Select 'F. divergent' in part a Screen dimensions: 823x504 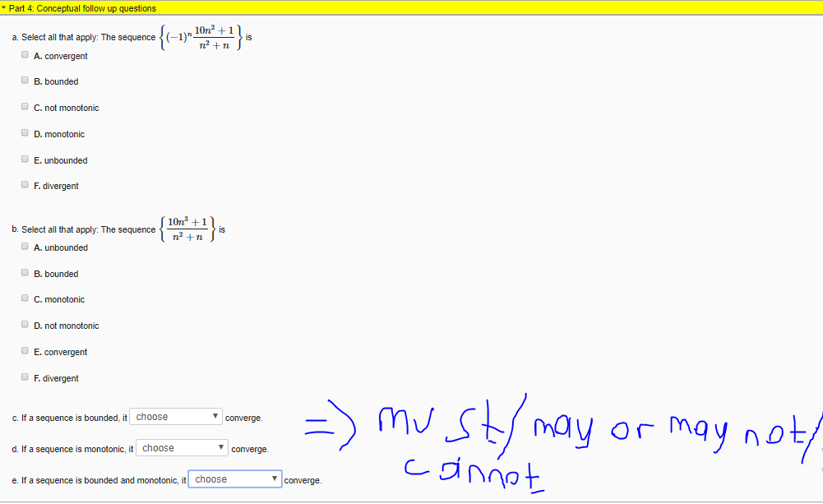(x=25, y=184)
